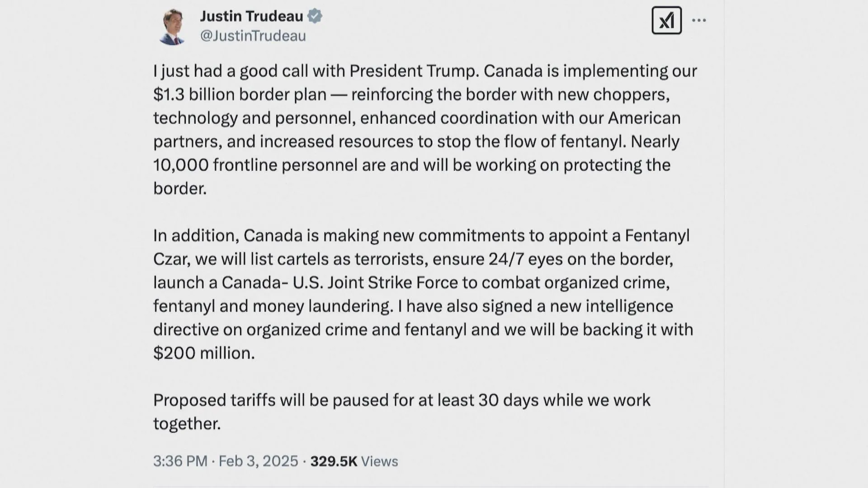The width and height of the screenshot is (868, 488).
Task: Click the Justin Trudeau display name
Action: point(251,16)
